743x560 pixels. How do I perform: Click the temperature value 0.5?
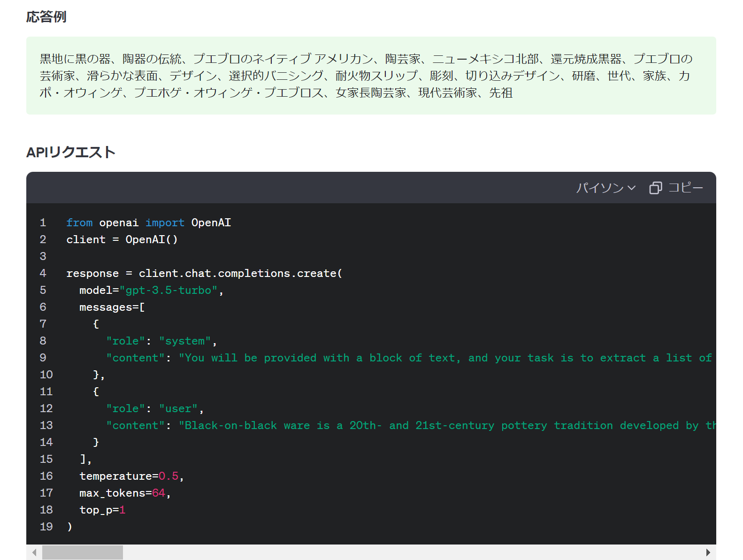point(169,476)
